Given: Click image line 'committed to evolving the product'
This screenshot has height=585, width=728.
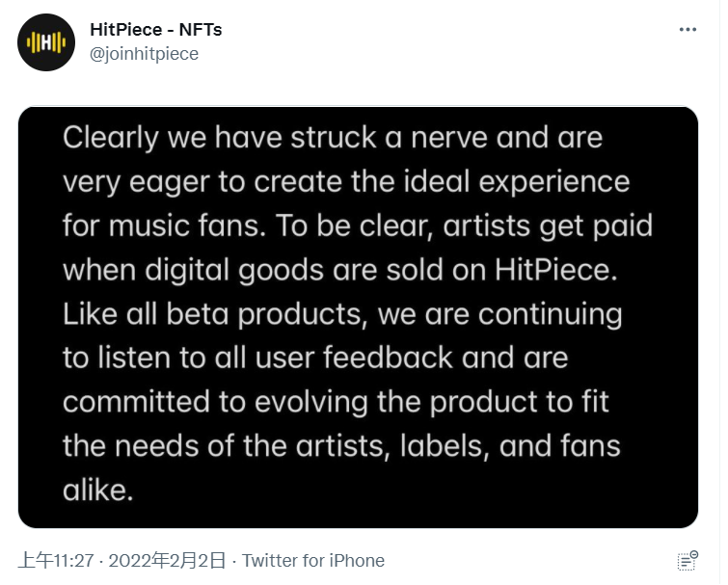Looking at the screenshot, I should click(x=337, y=402).
